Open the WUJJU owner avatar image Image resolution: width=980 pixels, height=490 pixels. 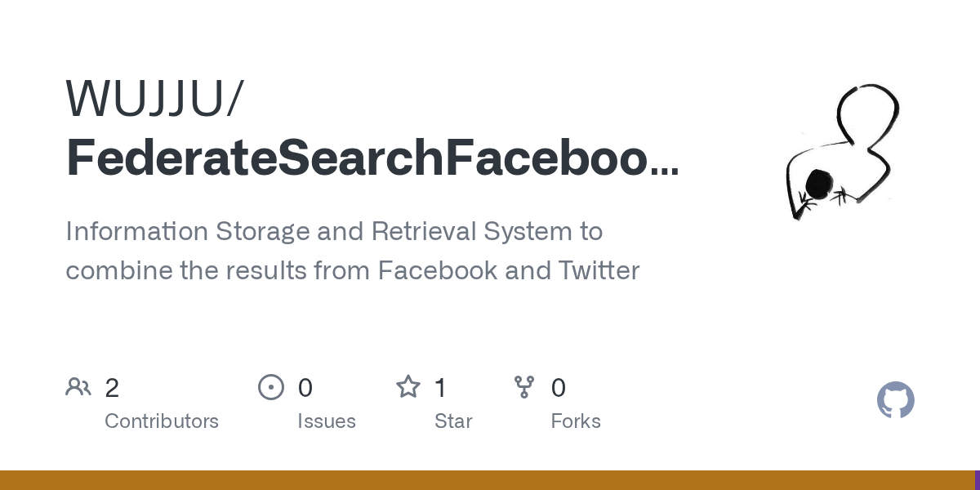point(841,152)
